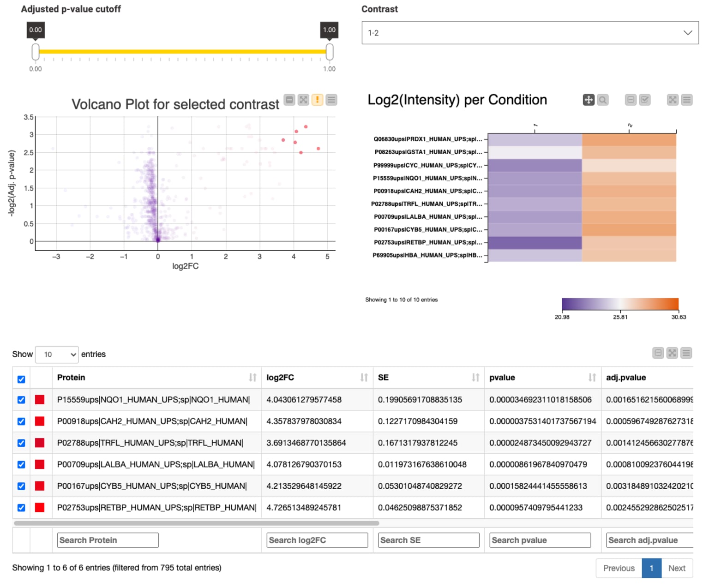Click the 'Showing 1 to 10 of 10 entries' text

point(402,300)
